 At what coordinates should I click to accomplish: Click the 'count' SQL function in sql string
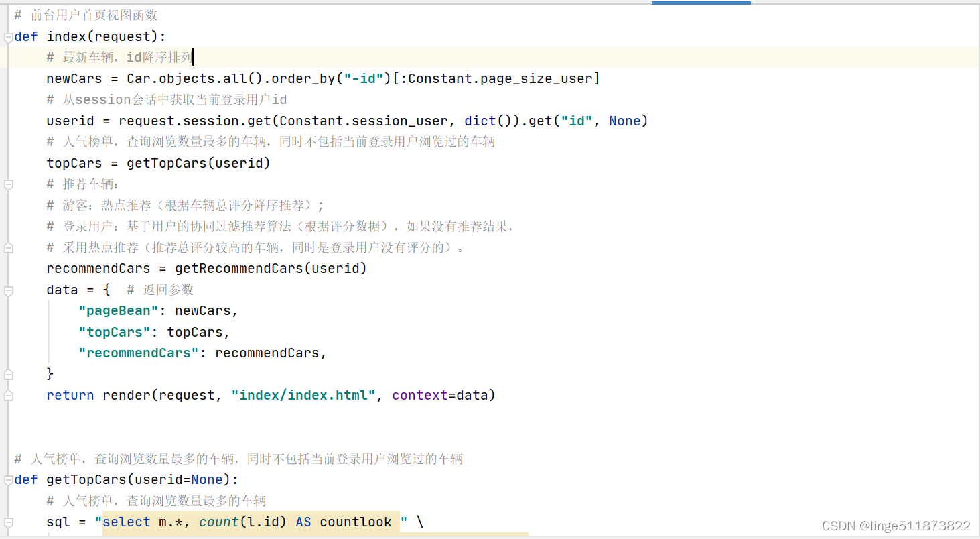tap(218, 522)
